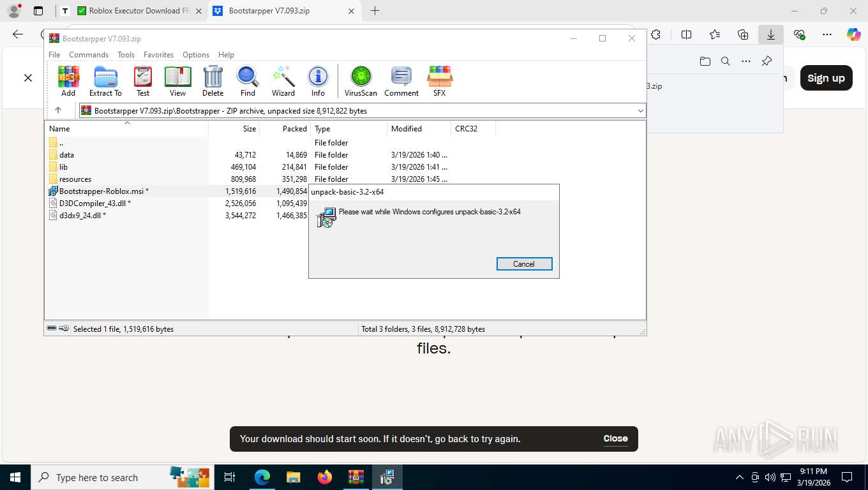
Task: Open the taskbar clock and date
Action: 813,477
